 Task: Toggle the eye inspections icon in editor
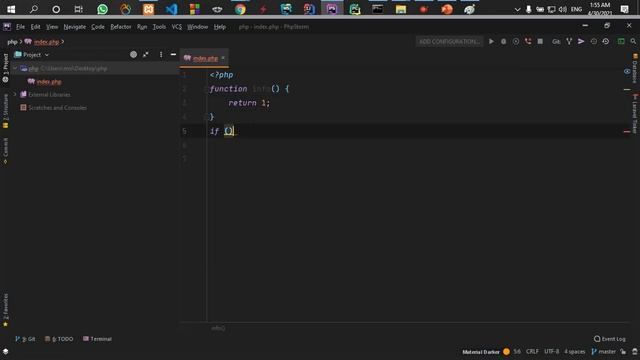click(627, 71)
